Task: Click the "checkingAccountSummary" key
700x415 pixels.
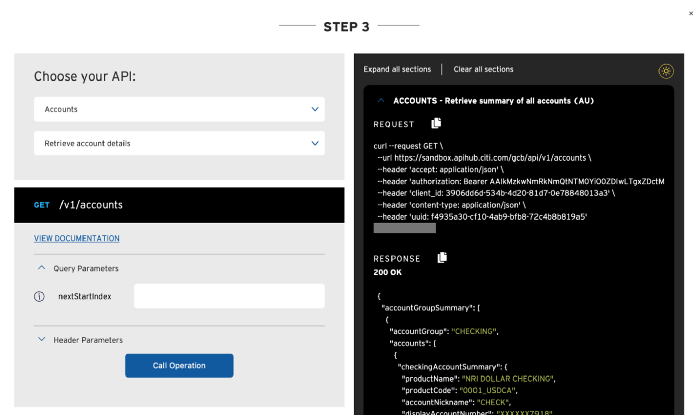Action: point(449,367)
